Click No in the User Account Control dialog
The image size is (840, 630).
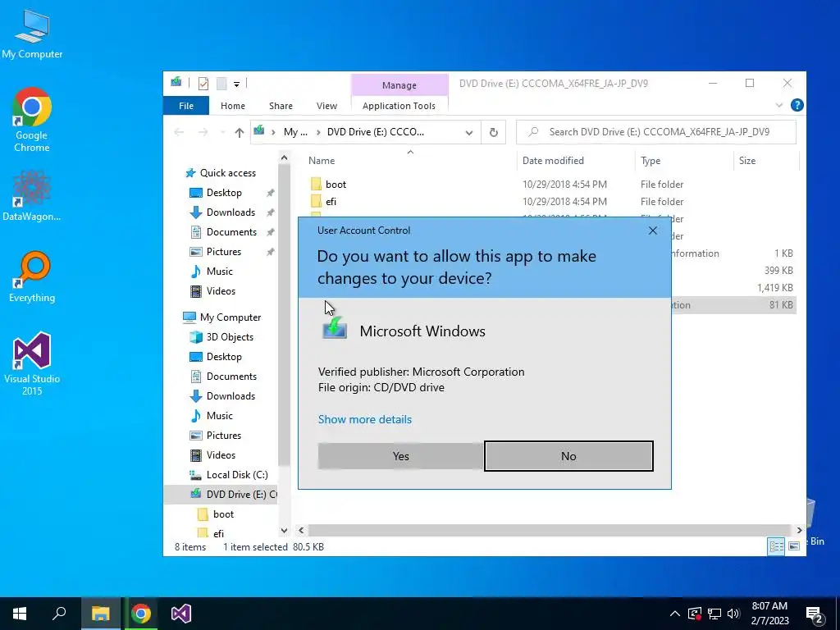coord(568,456)
